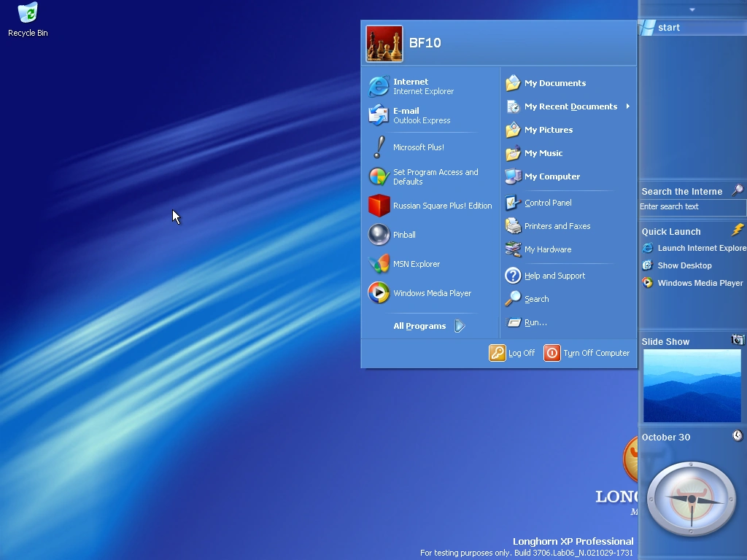Open My Computer icon
747x560 pixels.
[513, 176]
